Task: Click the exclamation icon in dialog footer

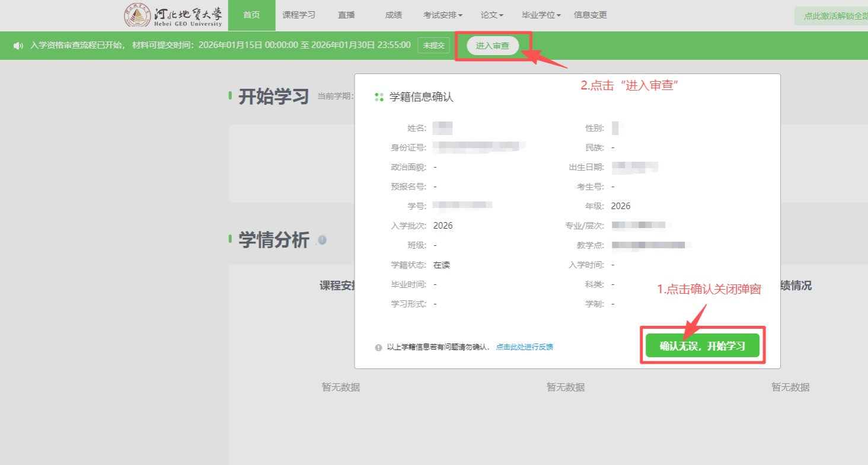Action: pyautogui.click(x=378, y=348)
